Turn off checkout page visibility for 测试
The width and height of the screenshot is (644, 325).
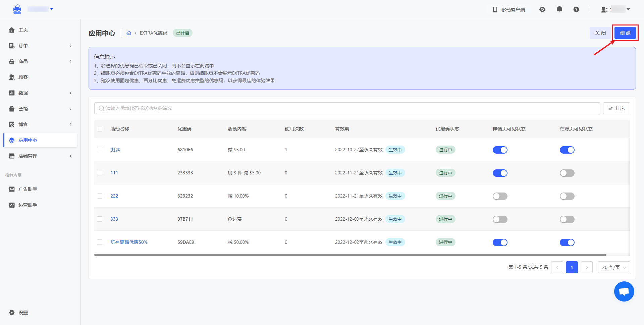click(x=567, y=150)
